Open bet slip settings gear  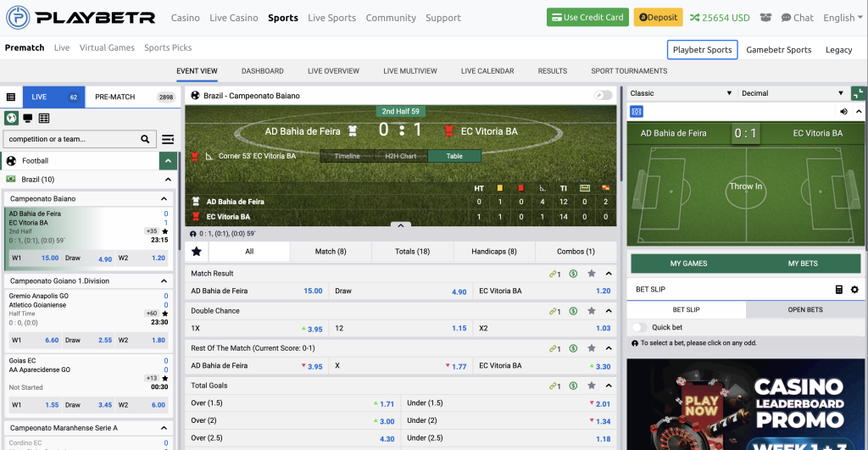pos(854,290)
